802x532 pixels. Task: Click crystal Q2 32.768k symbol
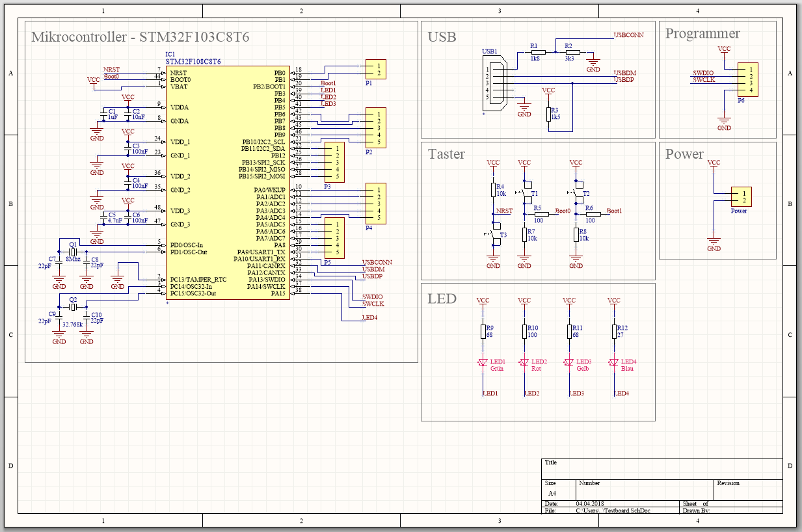pos(73,307)
